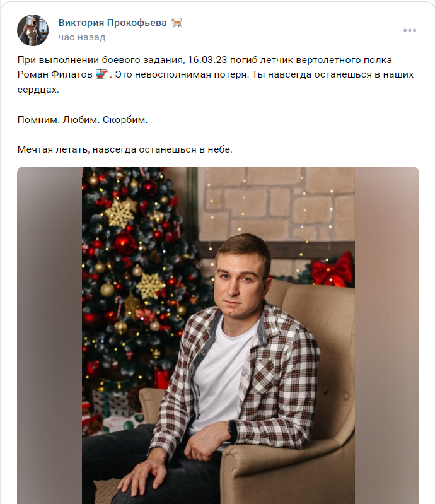Click the blurred right margin of the photo

click(x=387, y=335)
